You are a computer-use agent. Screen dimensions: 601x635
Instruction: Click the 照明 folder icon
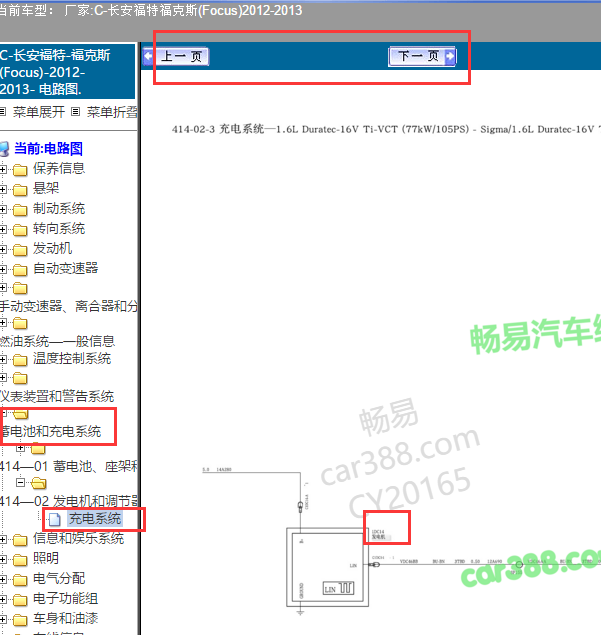coord(20,560)
